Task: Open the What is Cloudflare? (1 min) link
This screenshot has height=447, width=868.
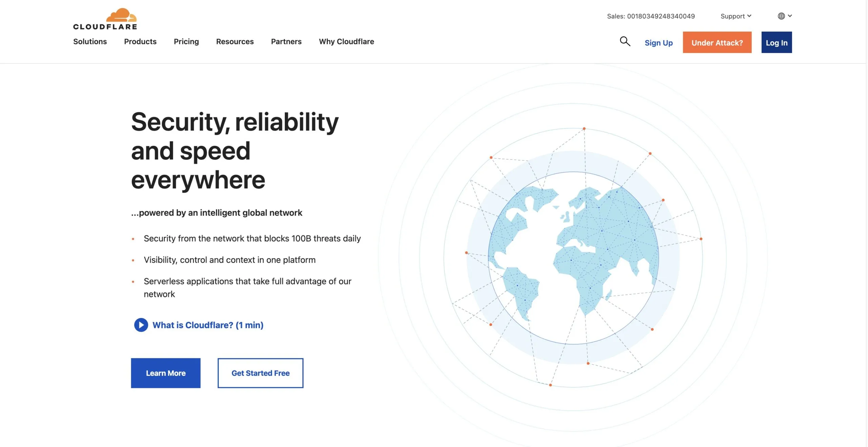Action: tap(208, 325)
